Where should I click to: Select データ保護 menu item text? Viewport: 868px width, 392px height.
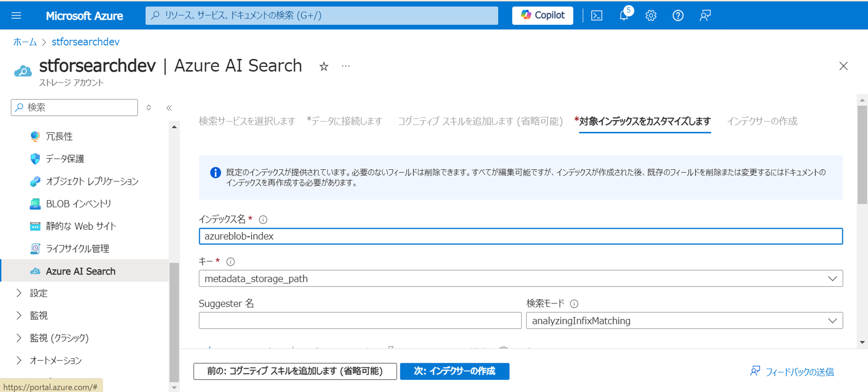65,159
